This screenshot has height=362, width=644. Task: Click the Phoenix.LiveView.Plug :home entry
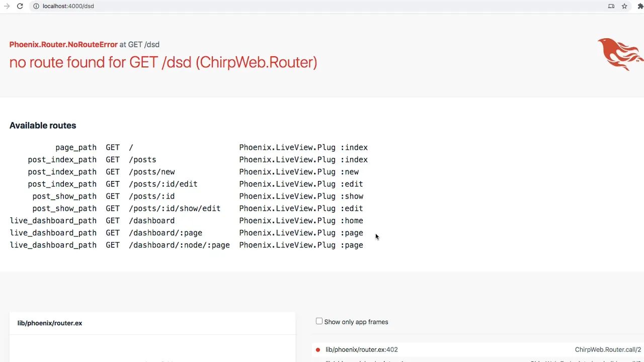[x=301, y=221]
